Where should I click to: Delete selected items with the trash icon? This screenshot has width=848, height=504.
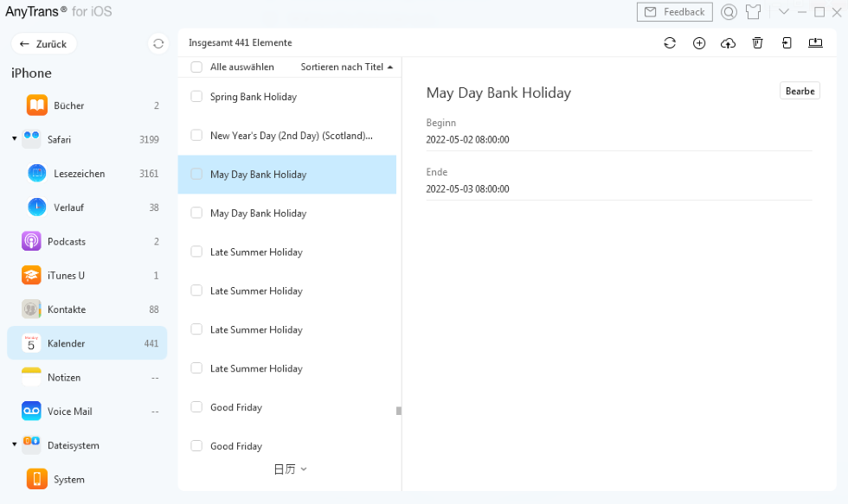pyautogui.click(x=757, y=43)
